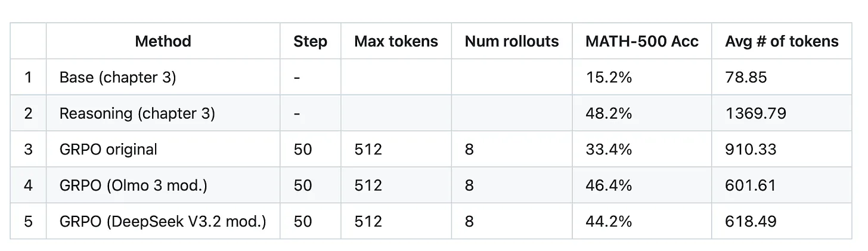868x251 pixels.
Task: Select the 78.85 average tokens value
Action: (746, 78)
